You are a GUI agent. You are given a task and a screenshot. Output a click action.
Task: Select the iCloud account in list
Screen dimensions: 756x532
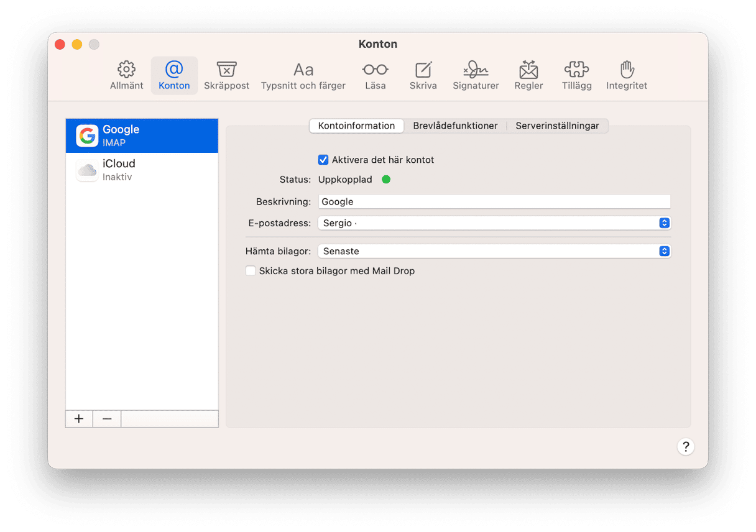point(142,170)
